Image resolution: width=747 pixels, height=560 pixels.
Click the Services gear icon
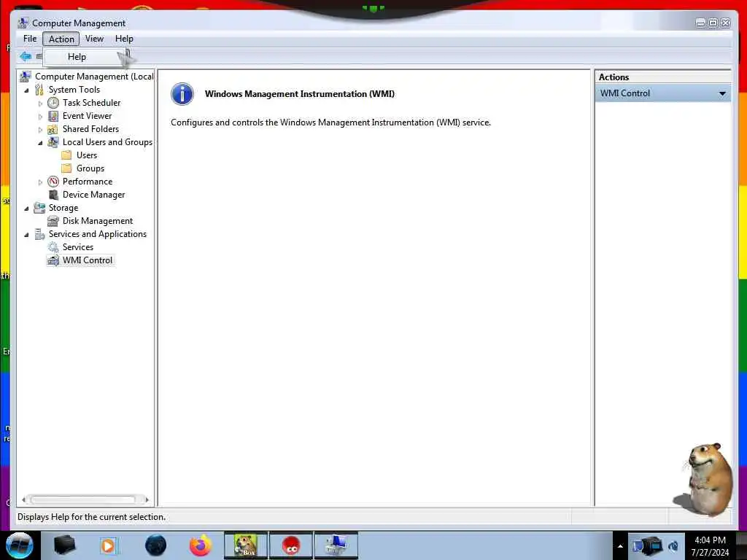pyautogui.click(x=53, y=247)
